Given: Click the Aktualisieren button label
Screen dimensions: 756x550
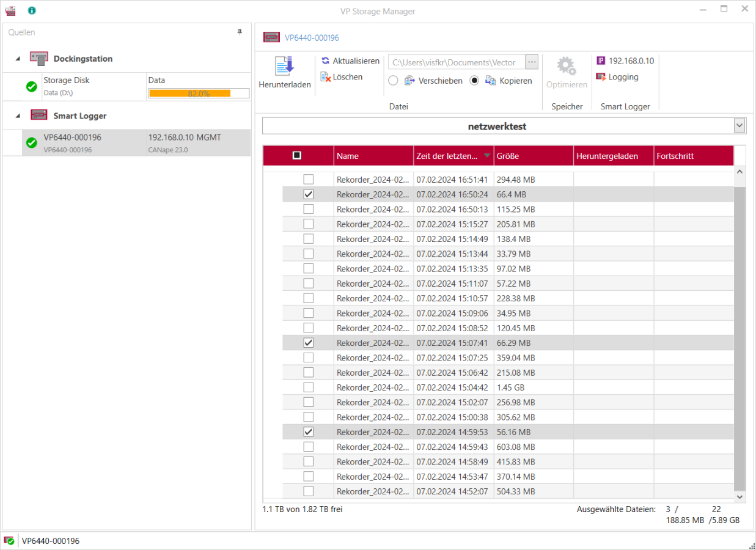Looking at the screenshot, I should coord(356,61).
